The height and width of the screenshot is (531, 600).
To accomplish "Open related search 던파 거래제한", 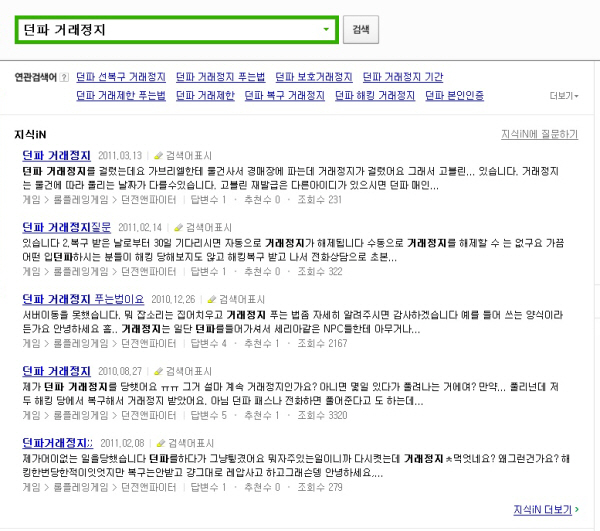I will [x=205, y=95].
